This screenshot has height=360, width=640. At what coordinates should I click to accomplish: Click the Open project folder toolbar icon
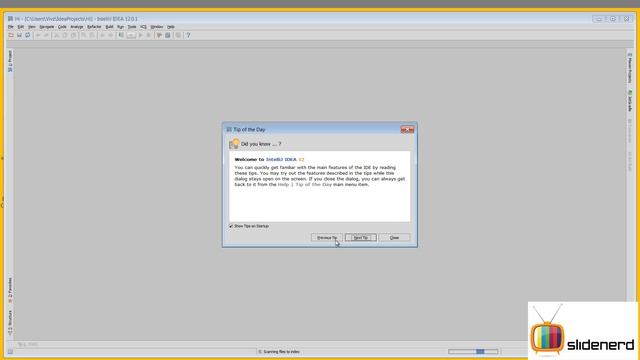(x=11, y=36)
